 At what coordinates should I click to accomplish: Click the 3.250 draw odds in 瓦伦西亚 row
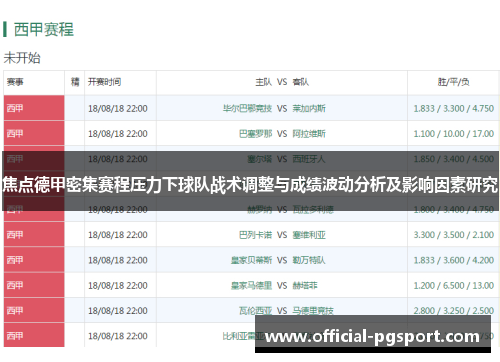(x=453, y=311)
